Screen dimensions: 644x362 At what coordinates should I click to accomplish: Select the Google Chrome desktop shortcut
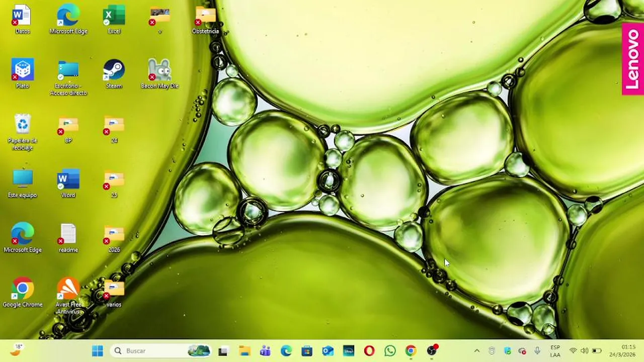pos(22,293)
